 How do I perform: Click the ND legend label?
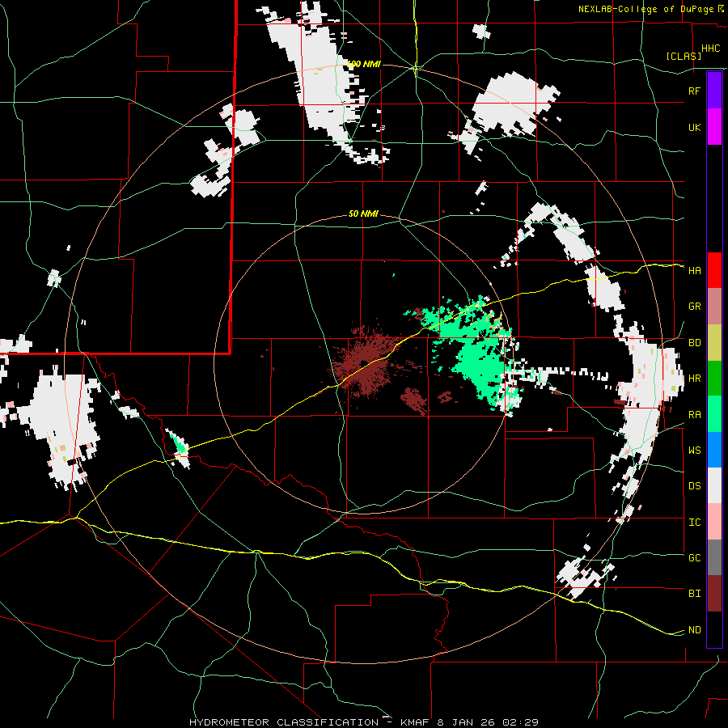tap(694, 629)
